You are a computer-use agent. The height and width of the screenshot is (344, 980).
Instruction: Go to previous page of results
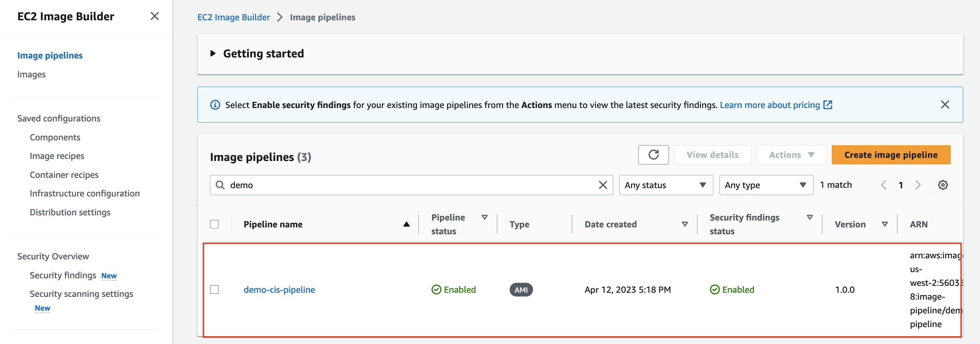(x=883, y=185)
